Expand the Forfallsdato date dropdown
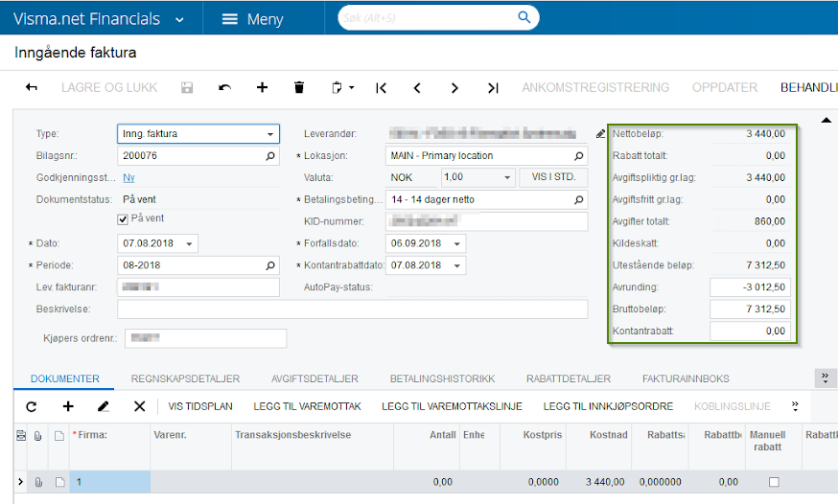Viewport: 838px width, 504px height. [x=457, y=244]
